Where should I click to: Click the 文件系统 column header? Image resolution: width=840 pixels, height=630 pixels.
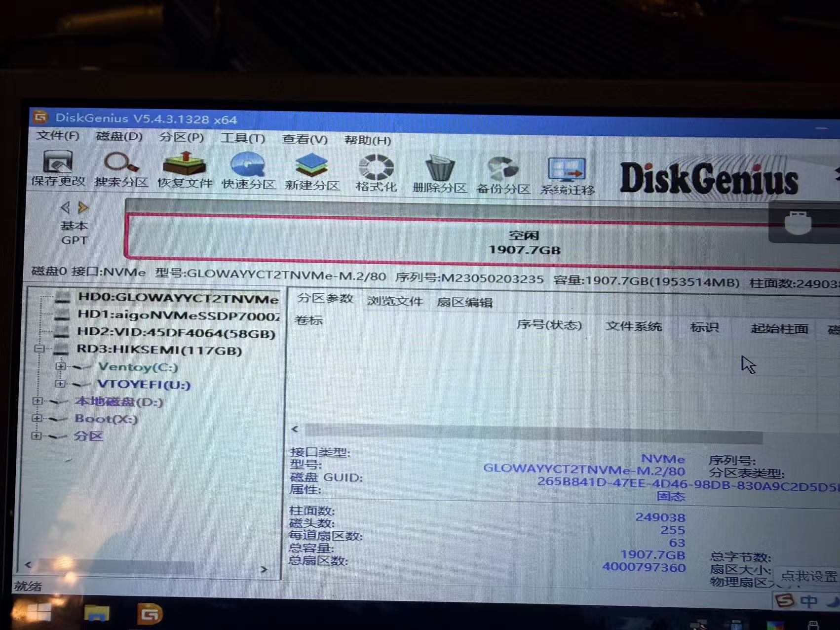(634, 326)
